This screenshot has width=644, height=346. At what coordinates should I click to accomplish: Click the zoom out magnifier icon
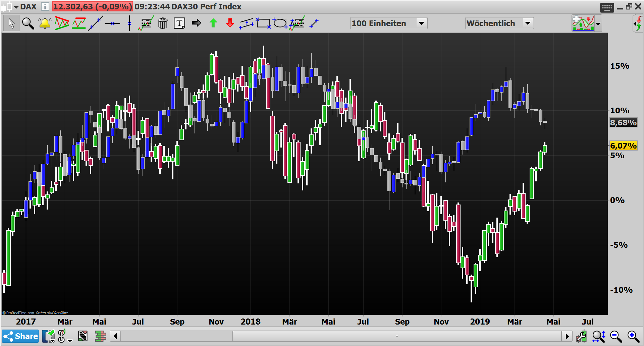point(615,336)
